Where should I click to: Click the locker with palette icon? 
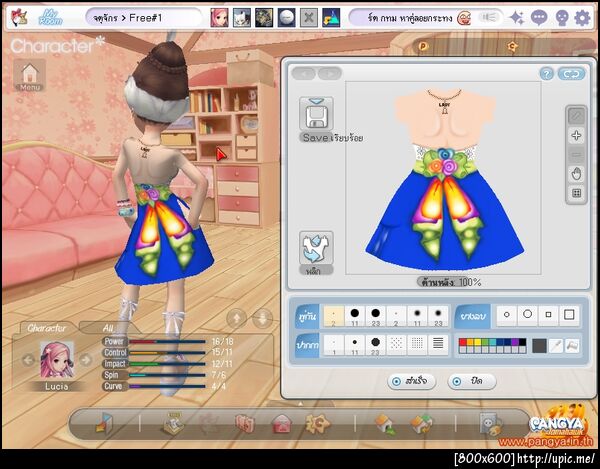(x=491, y=424)
